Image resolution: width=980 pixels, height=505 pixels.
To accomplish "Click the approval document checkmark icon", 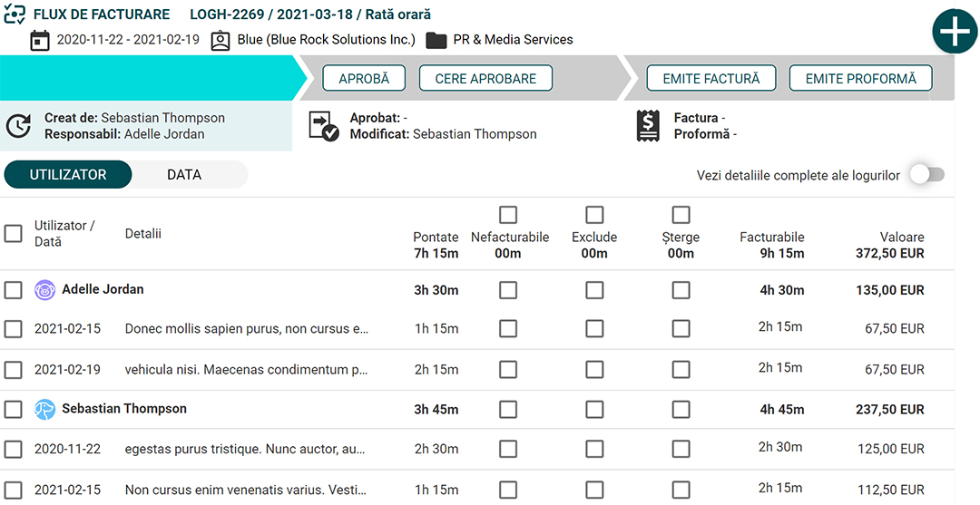I will (324, 126).
